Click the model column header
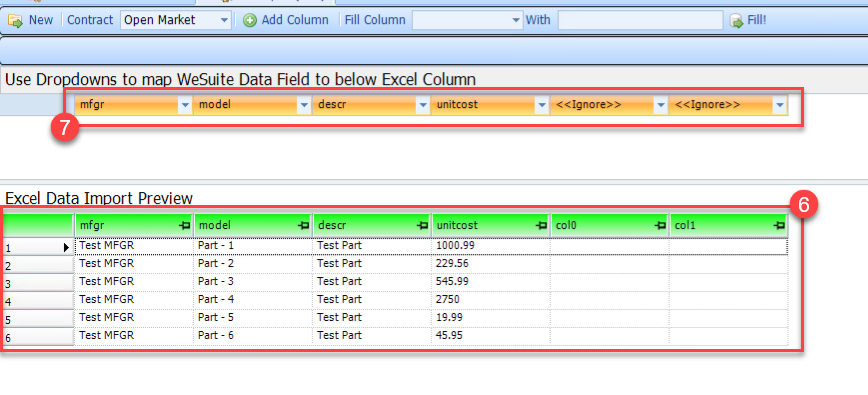 coord(253,225)
